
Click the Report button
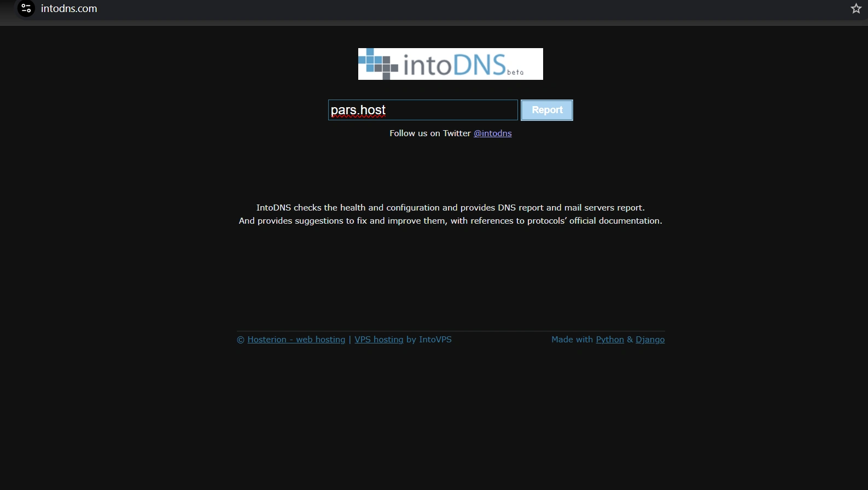[547, 110]
